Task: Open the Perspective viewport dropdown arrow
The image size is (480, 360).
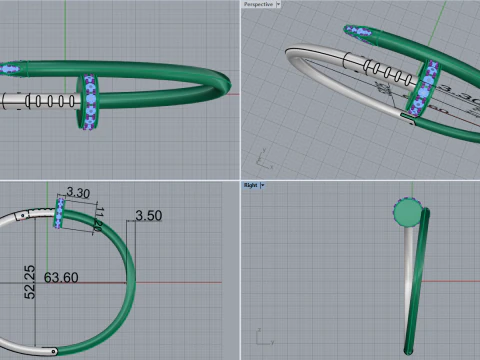Action: point(278,4)
